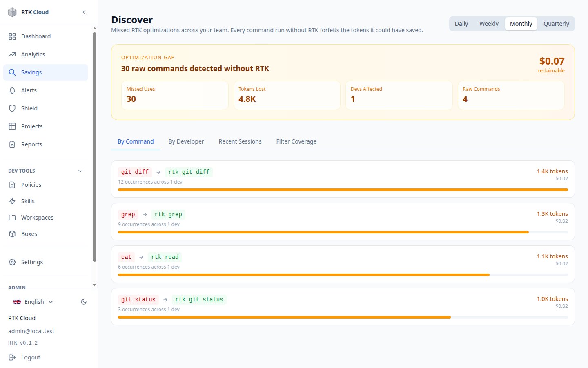Click the Analytics trend-line icon
This screenshot has width=588, height=368.
12,54
